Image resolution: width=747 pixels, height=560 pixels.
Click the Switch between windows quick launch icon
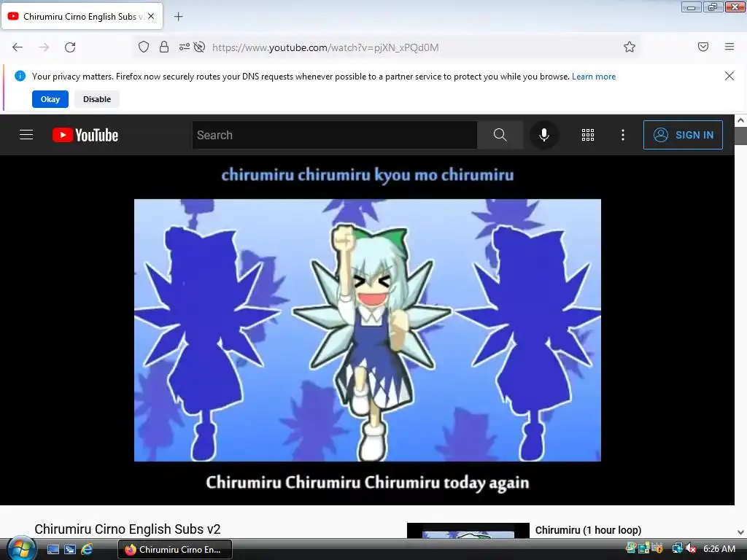coord(70,550)
